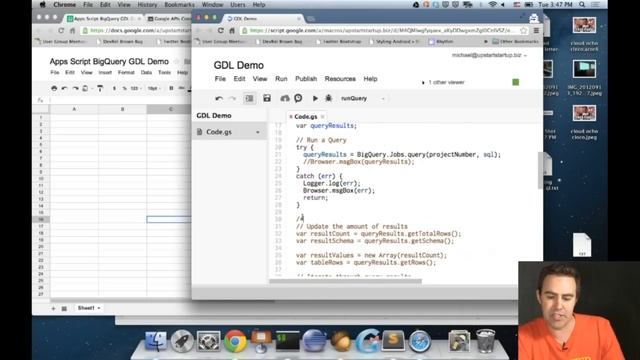Viewport: 640px width, 360px height.
Task: Open 'Other Bookmarks' folder
Action: [x=516, y=42]
